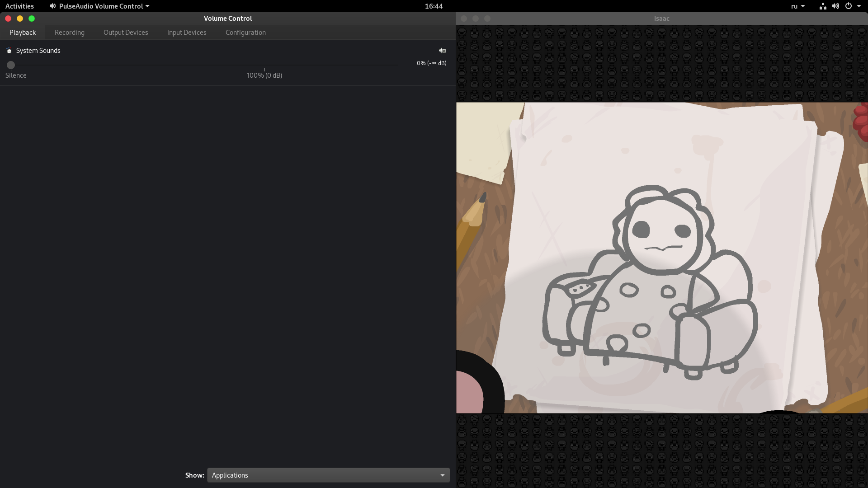This screenshot has width=868, height=488.
Task: Switch to the Recording tab
Action: tap(70, 33)
